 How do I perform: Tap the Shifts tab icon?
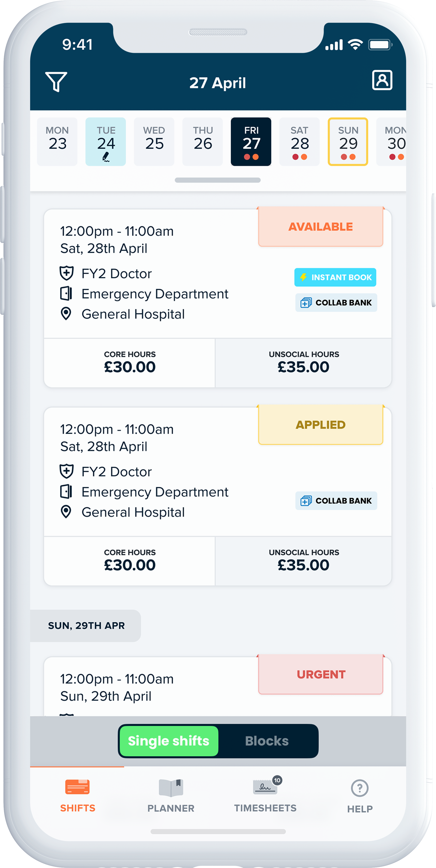click(77, 787)
